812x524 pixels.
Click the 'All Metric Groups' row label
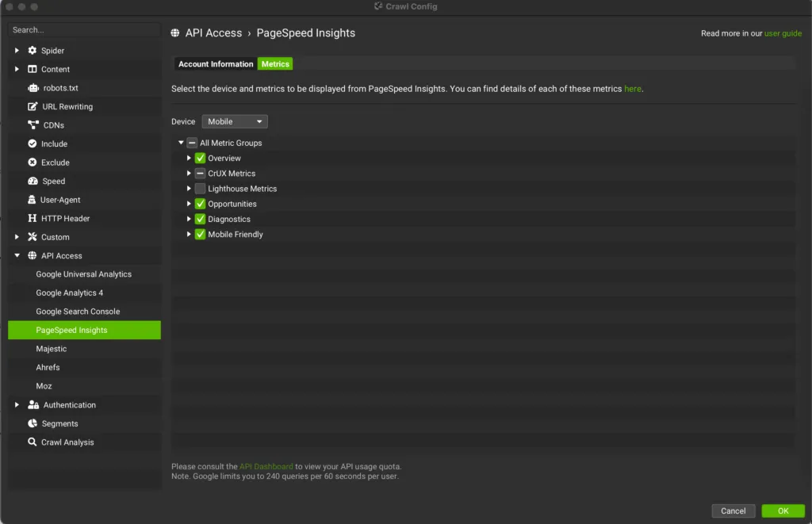pos(231,143)
